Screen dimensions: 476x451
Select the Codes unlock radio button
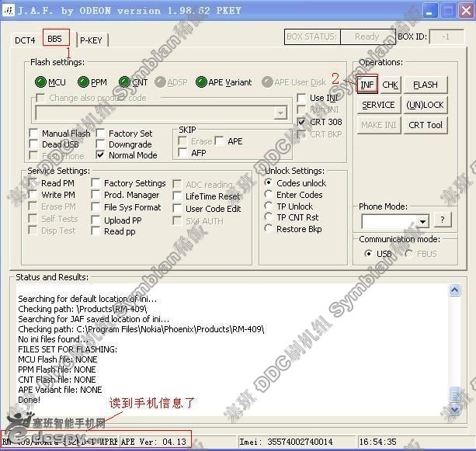coord(268,182)
